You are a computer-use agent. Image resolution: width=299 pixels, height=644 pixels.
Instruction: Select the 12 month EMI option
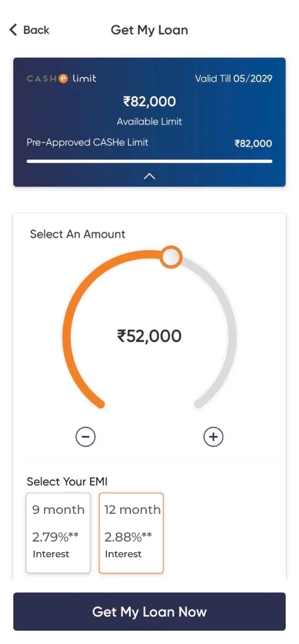pyautogui.click(x=131, y=533)
